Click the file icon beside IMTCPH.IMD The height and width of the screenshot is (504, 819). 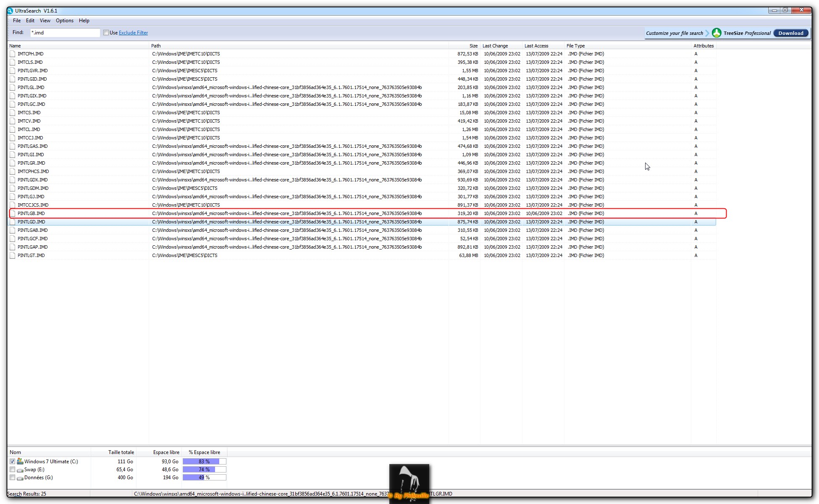tap(13, 54)
